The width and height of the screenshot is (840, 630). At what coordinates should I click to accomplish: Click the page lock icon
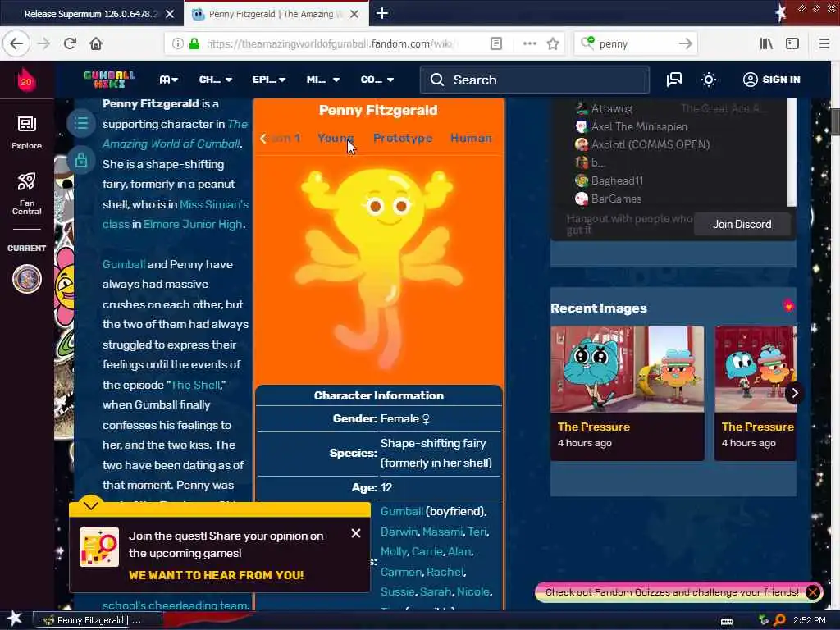(81, 160)
